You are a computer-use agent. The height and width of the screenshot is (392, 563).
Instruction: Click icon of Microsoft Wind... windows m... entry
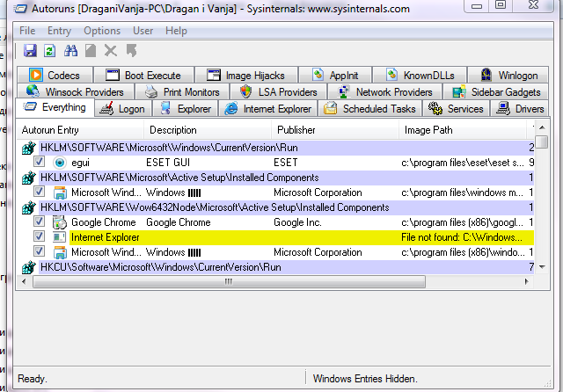coord(60,192)
